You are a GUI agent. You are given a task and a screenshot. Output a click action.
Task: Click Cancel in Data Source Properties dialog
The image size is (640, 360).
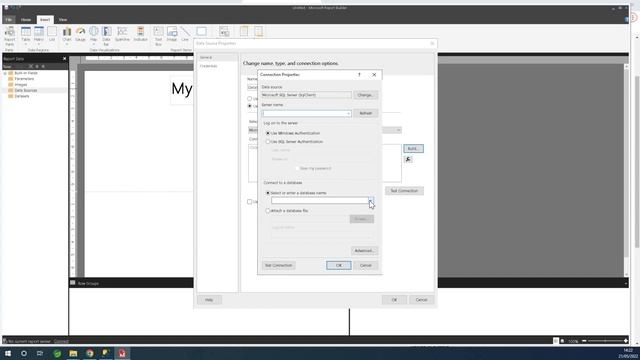click(x=421, y=300)
